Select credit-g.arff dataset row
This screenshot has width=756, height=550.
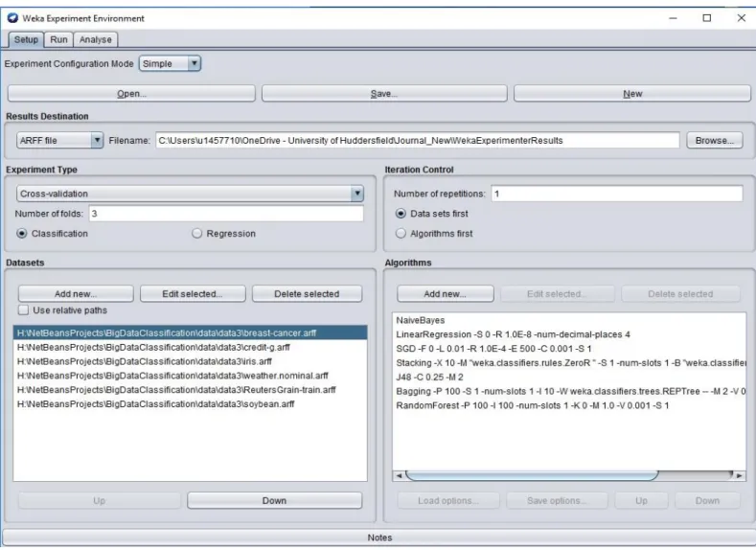(x=190, y=347)
